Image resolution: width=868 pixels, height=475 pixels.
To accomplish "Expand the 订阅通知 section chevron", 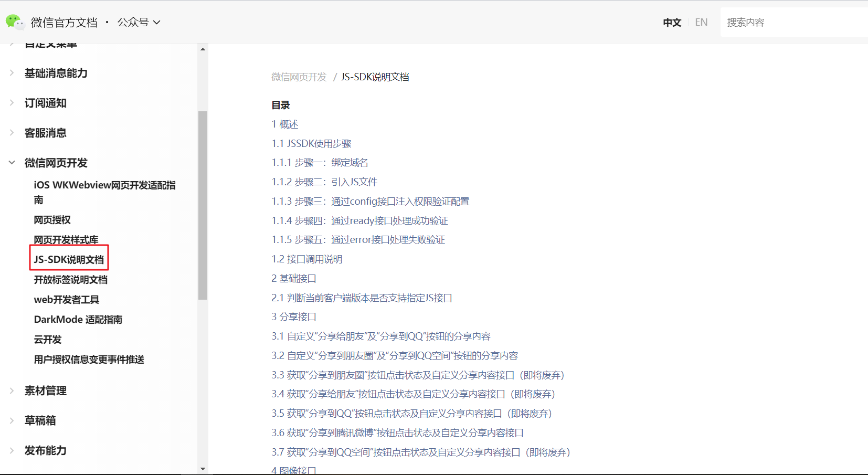I will pos(12,103).
